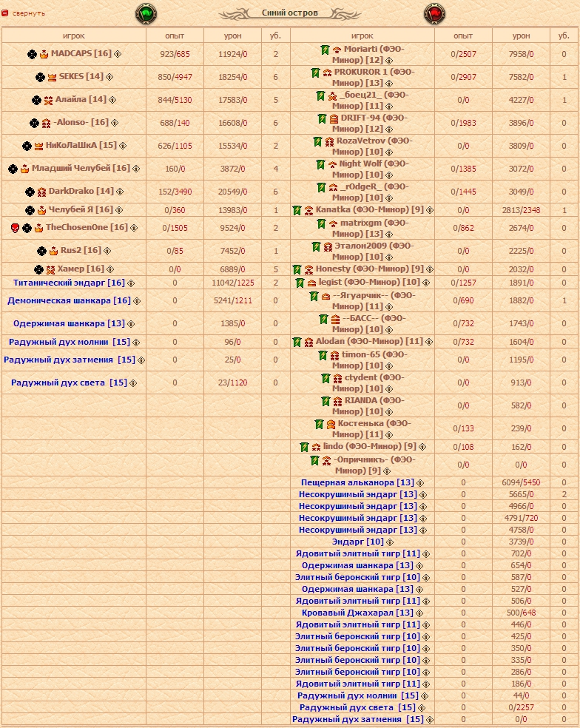
Task: Click damage value 6094/5450 for Пещерная альканора
Action: point(521,483)
